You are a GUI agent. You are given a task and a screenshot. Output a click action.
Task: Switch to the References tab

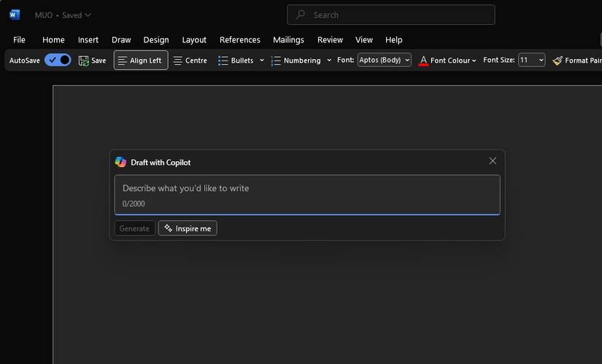(239, 39)
